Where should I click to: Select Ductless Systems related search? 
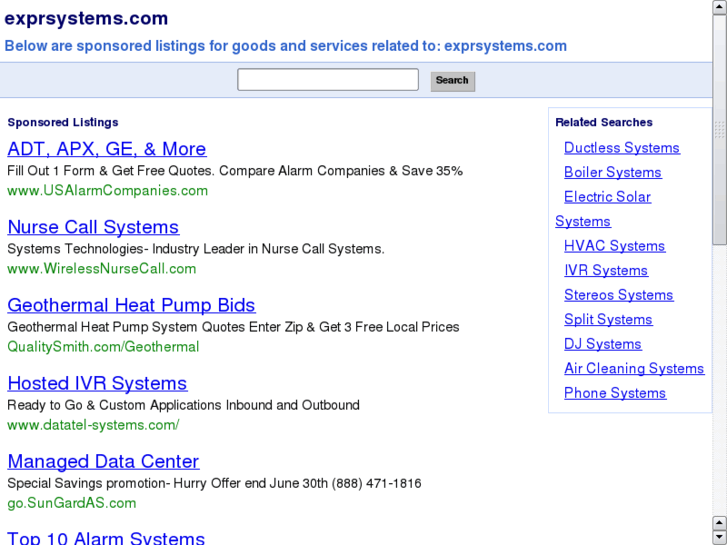coord(622,147)
